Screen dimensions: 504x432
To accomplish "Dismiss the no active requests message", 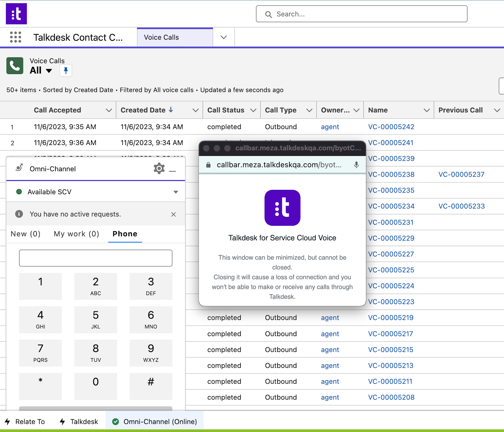I will 173,214.
